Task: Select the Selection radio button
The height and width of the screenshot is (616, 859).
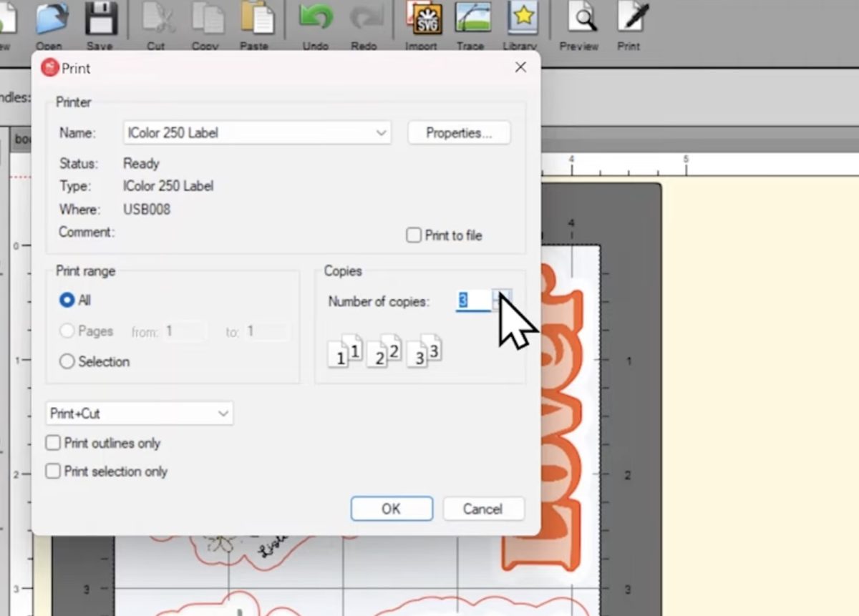Action: click(x=67, y=362)
